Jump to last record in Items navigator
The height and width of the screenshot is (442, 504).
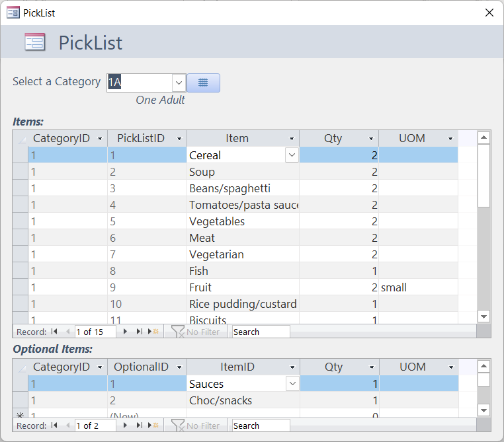pos(140,332)
